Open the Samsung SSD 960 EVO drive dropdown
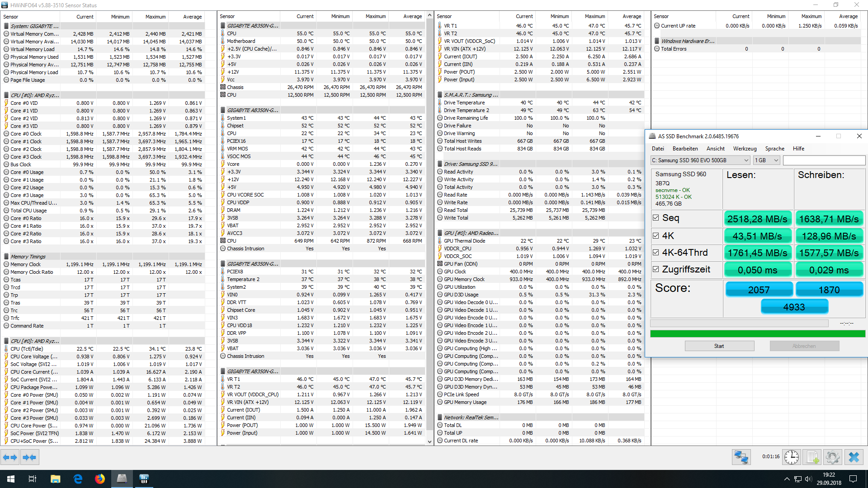The height and width of the screenshot is (488, 868). click(x=700, y=160)
